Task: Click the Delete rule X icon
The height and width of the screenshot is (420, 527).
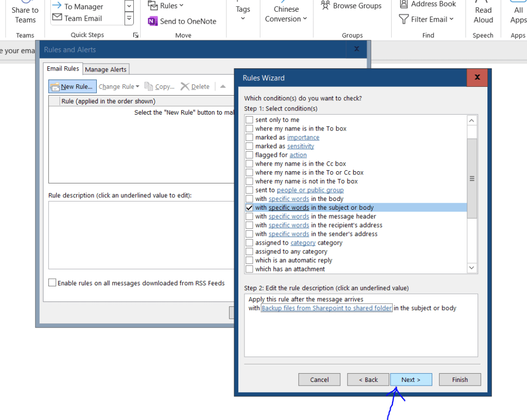Action: [x=185, y=86]
